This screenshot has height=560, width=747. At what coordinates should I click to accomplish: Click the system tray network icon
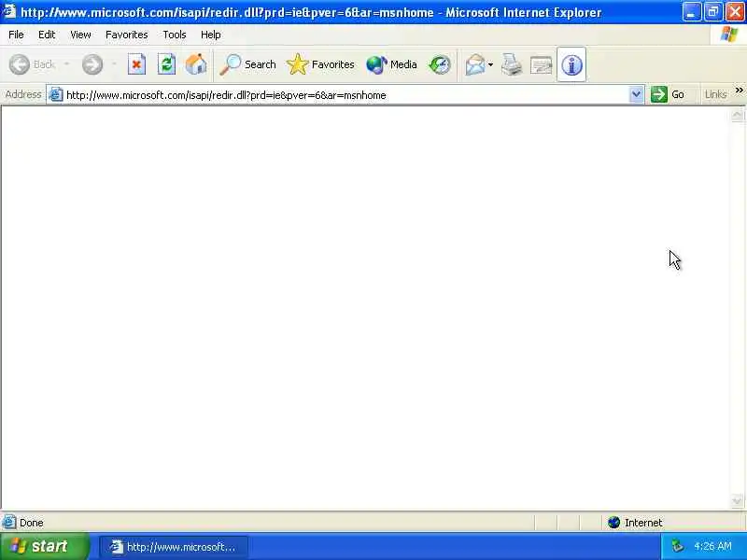click(x=677, y=546)
